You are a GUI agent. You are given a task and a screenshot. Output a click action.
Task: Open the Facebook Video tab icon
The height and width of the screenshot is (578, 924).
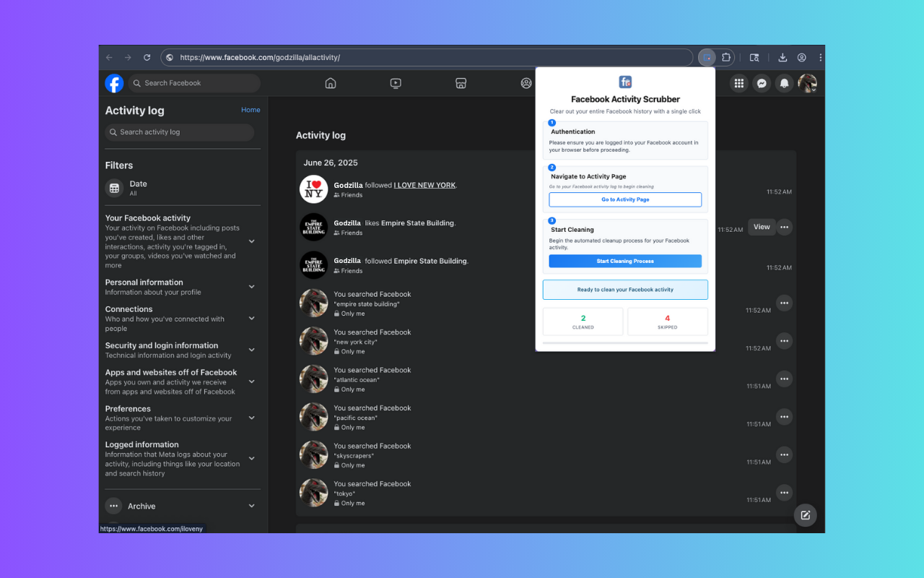coord(396,83)
